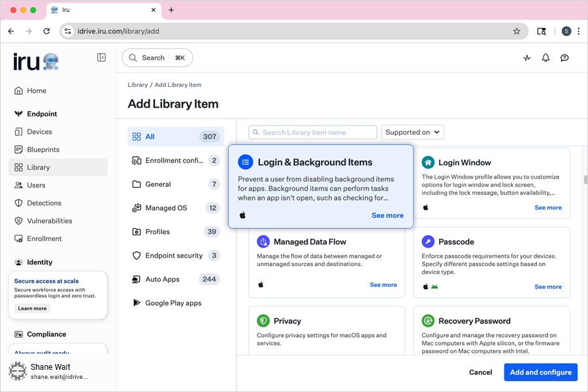Click the Passcode purple key icon
This screenshot has height=392, width=588.
(428, 242)
